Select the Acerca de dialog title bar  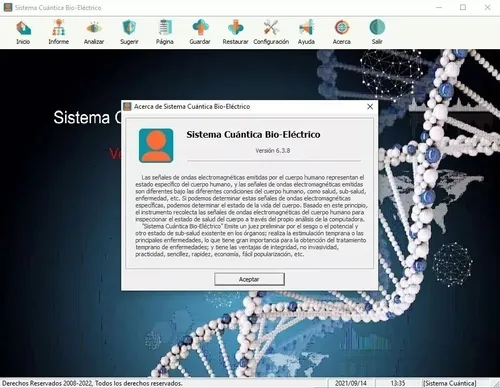243,107
